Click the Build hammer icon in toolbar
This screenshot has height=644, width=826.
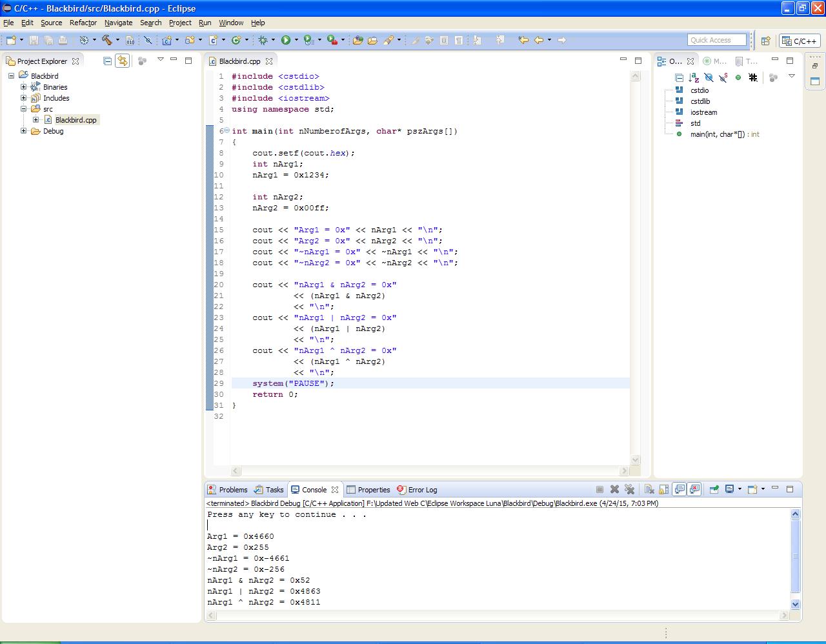pyautogui.click(x=106, y=40)
